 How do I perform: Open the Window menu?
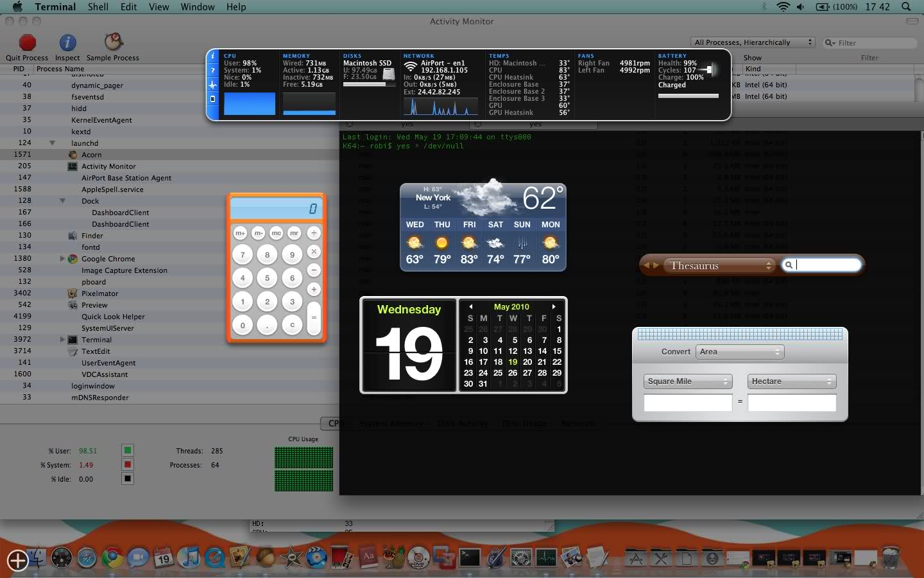[198, 6]
